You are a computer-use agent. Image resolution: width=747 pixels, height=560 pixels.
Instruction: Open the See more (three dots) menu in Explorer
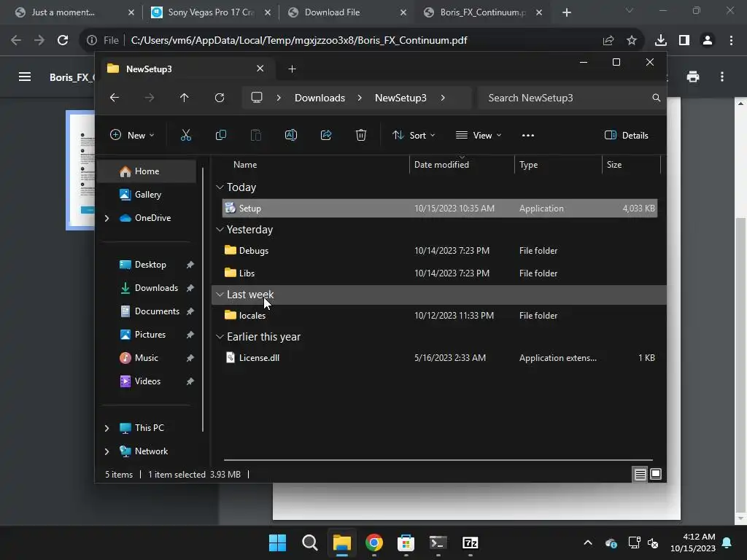tap(528, 135)
